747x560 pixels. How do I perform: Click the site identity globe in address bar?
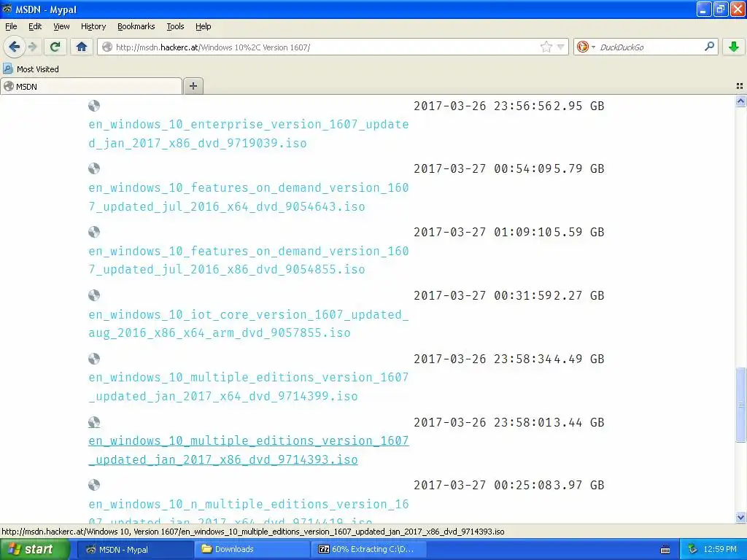[x=107, y=47]
